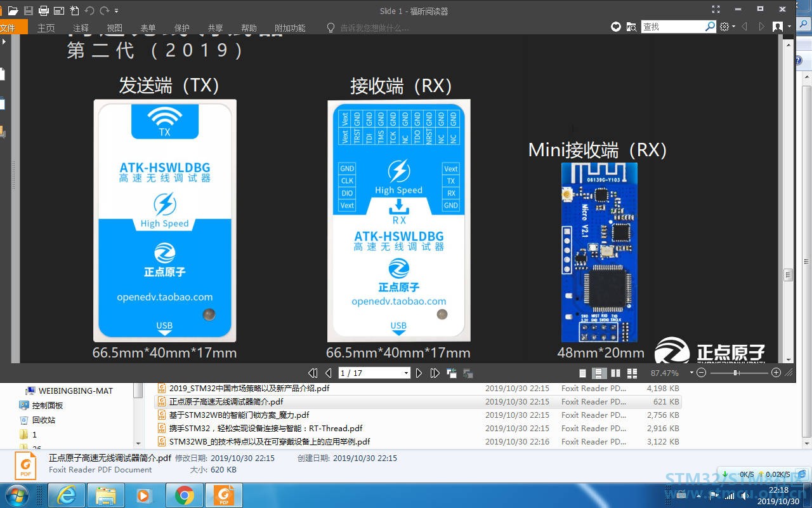Switch to the 注释 ribbon tab
Screen dimensions: 812x508
point(81,28)
